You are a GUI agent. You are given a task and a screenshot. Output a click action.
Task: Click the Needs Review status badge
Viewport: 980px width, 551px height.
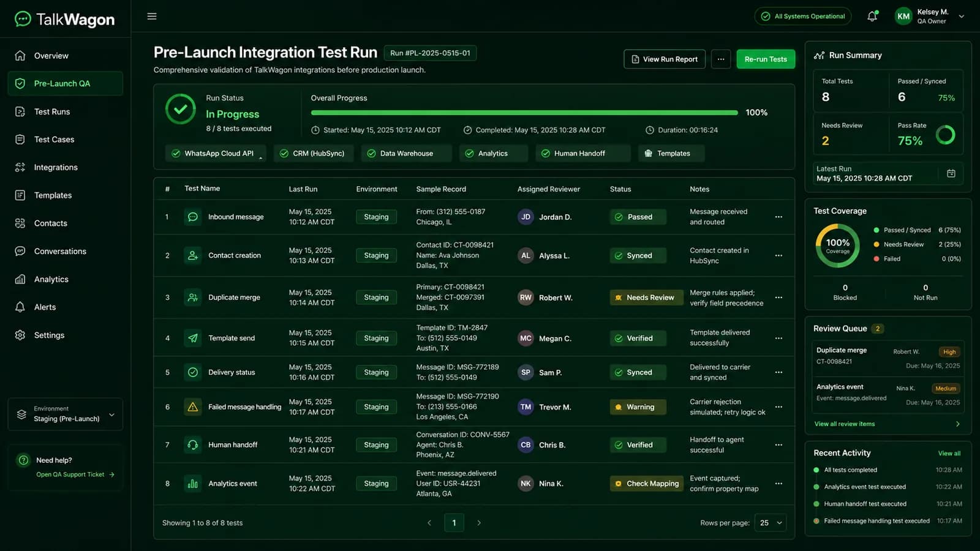[x=646, y=298]
